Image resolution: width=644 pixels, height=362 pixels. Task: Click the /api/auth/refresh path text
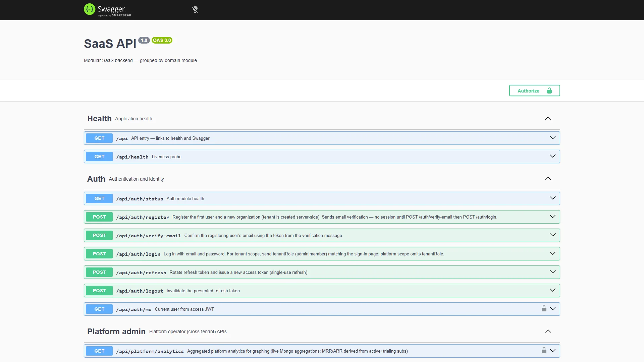click(141, 273)
